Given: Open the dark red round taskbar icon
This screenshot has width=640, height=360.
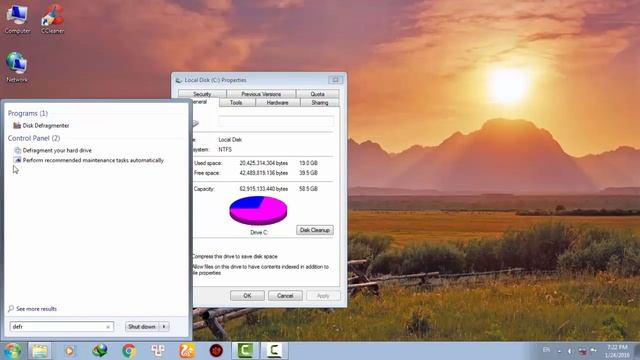Looking at the screenshot, I should coord(216,351).
